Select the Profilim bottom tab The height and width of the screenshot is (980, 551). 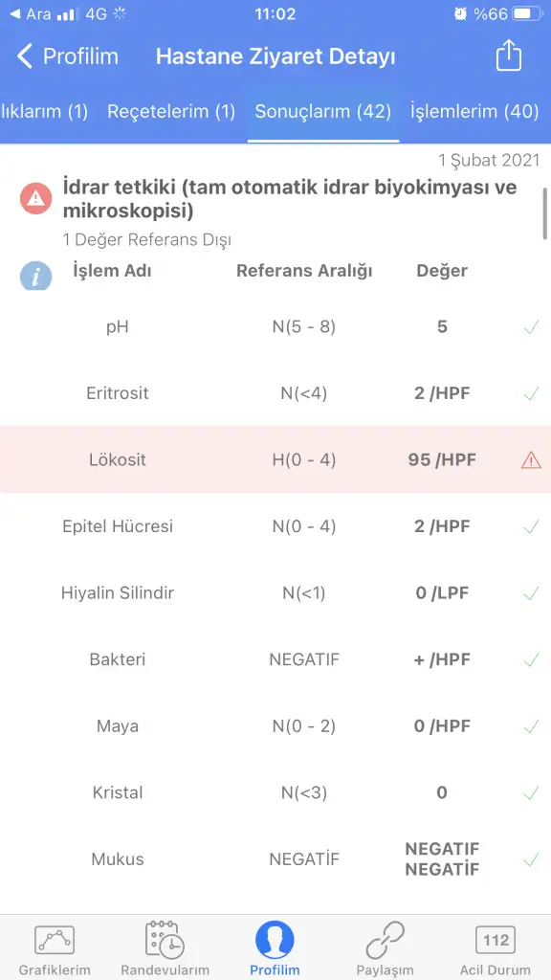(275, 948)
